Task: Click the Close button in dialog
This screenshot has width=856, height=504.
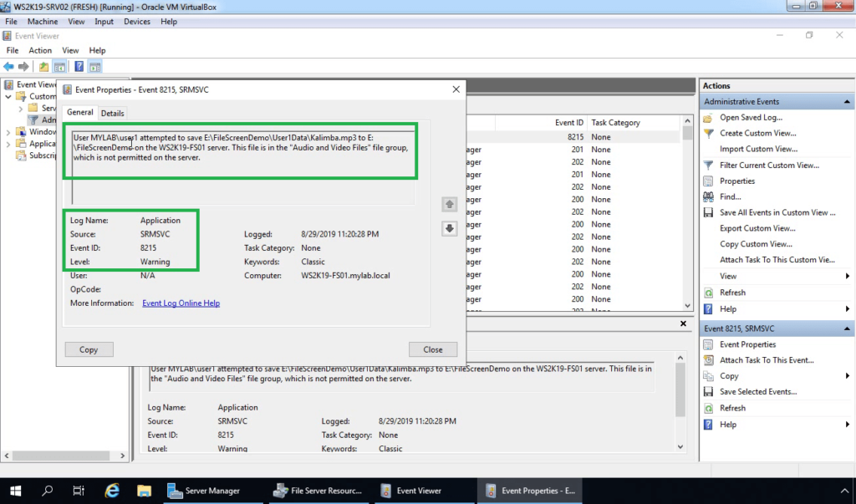Action: [432, 349]
